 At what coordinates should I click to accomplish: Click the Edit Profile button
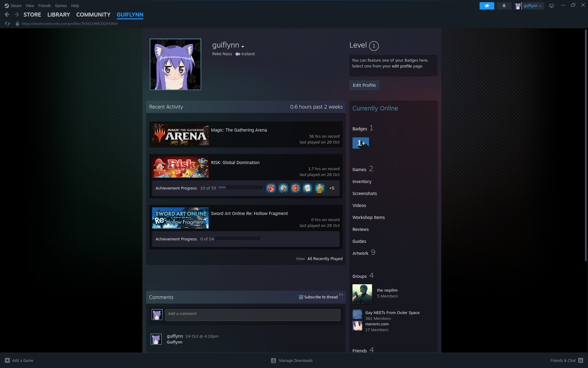pyautogui.click(x=364, y=85)
